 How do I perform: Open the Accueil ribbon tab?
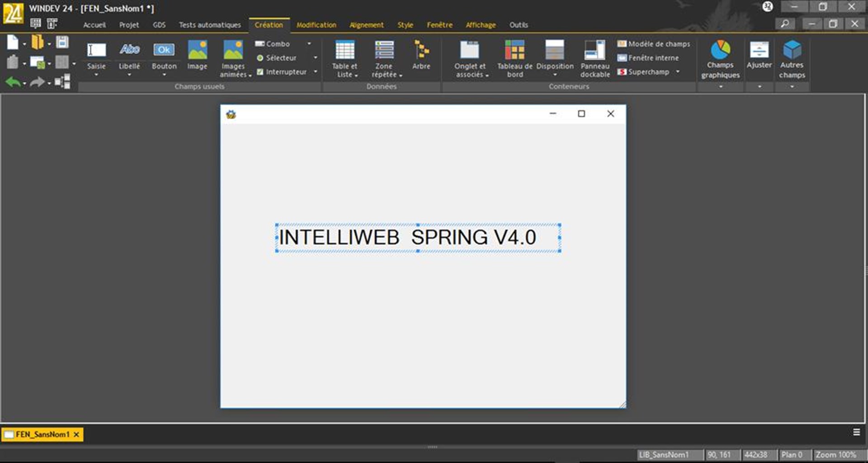point(94,25)
